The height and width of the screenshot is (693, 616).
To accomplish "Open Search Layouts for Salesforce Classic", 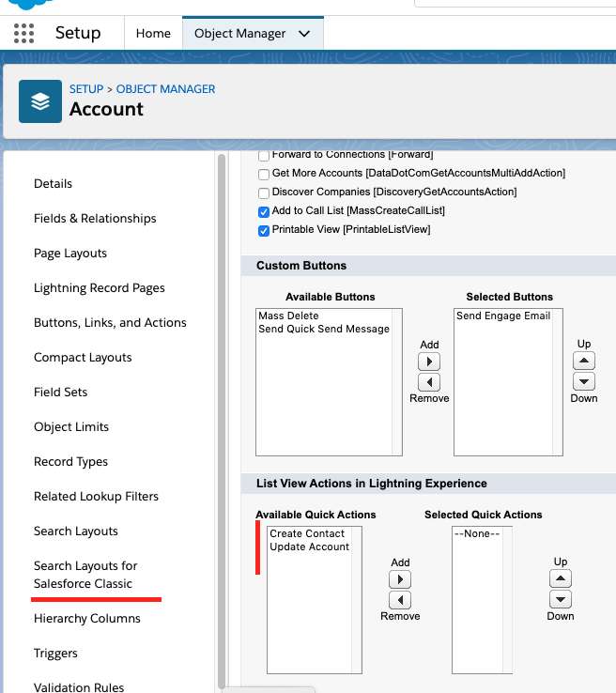I will (x=85, y=575).
